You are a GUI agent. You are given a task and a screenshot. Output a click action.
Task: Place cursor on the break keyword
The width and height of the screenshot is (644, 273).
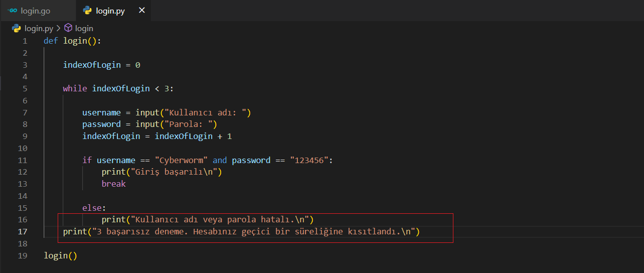113,184
